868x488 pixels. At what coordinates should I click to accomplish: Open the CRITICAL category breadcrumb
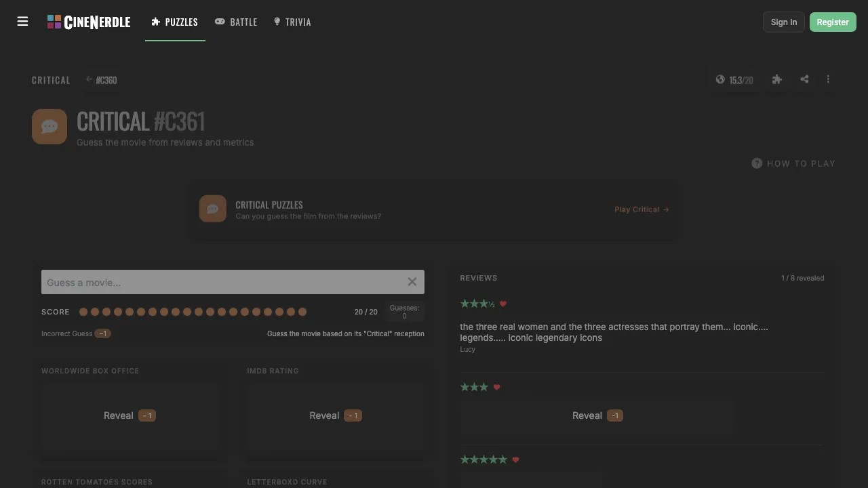(51, 80)
